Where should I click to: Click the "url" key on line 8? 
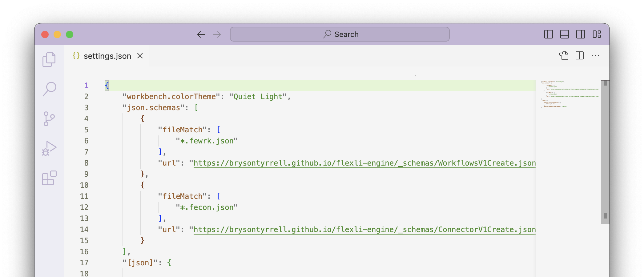click(x=169, y=163)
